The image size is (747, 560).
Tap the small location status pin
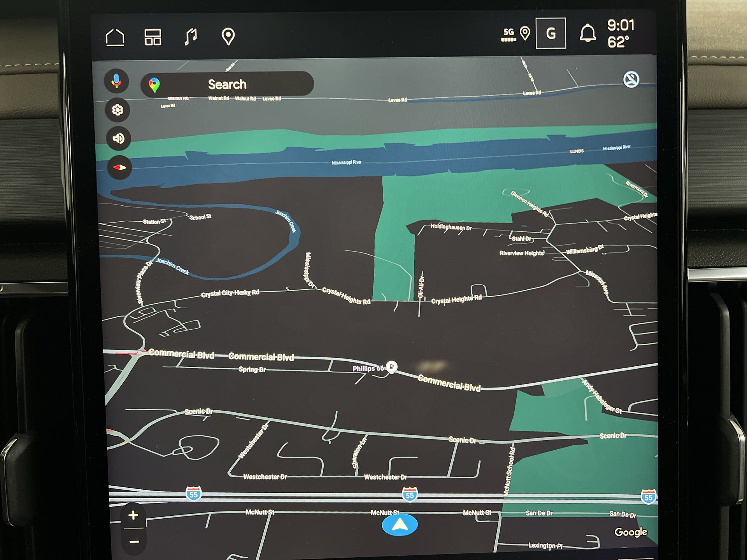(525, 33)
